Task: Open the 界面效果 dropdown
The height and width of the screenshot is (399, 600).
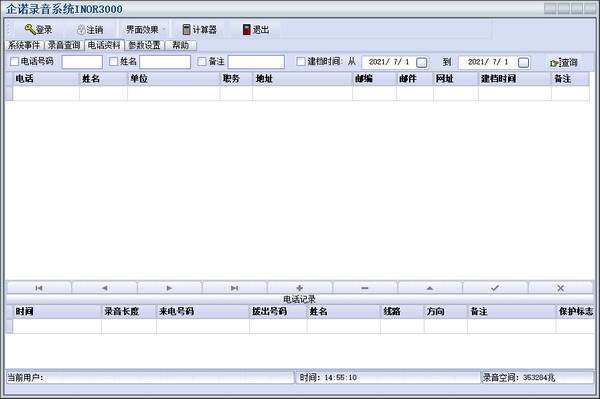Action: 146,29
